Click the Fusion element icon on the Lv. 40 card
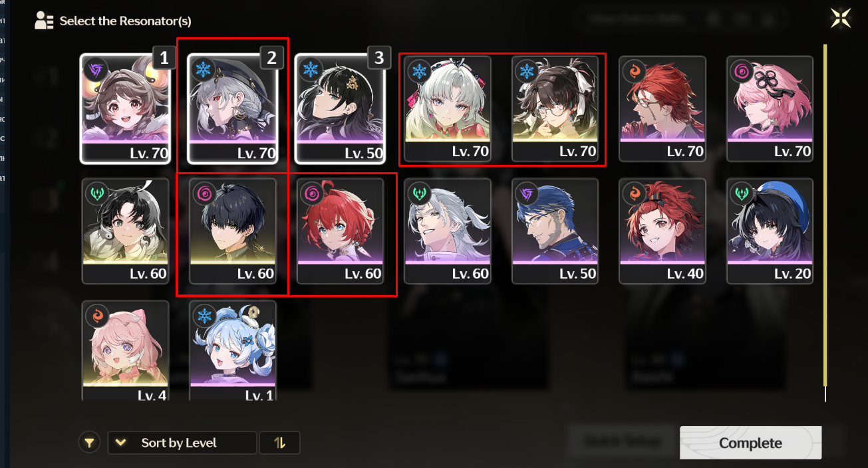 pyautogui.click(x=633, y=193)
